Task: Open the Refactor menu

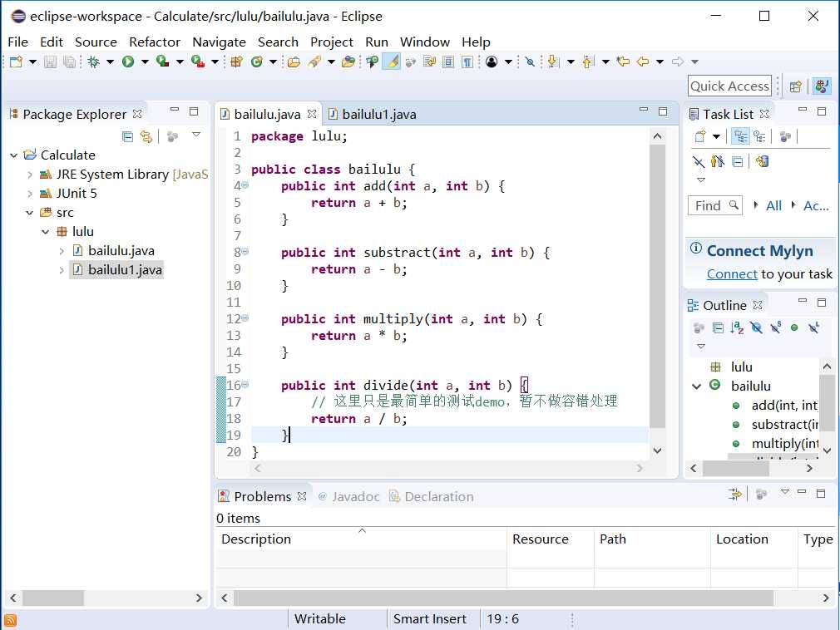Action: coord(155,42)
